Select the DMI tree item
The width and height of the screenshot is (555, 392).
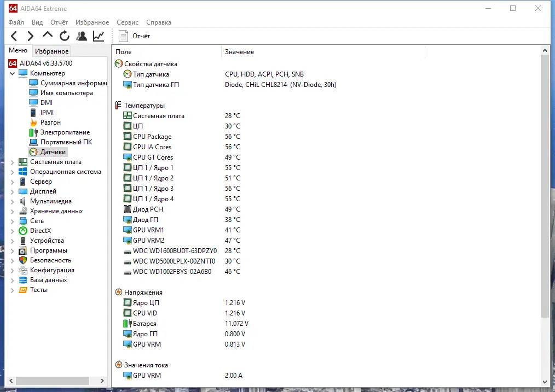coord(47,102)
